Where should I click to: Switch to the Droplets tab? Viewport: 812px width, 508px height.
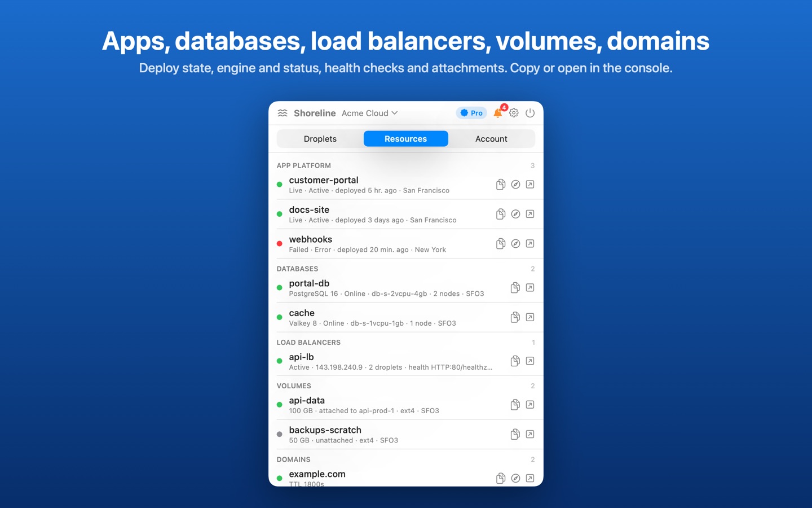click(x=320, y=139)
